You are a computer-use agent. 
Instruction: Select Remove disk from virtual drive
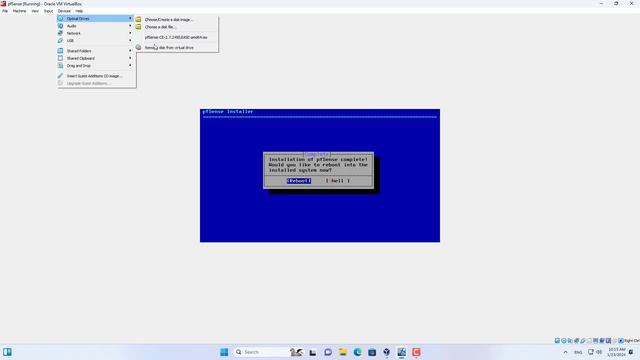[177, 47]
